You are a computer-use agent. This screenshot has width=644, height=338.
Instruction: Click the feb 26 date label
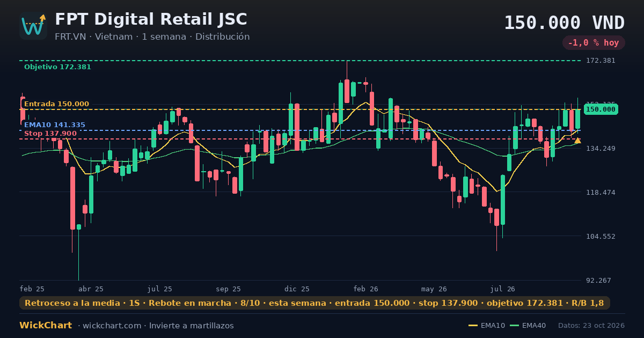tap(365, 289)
